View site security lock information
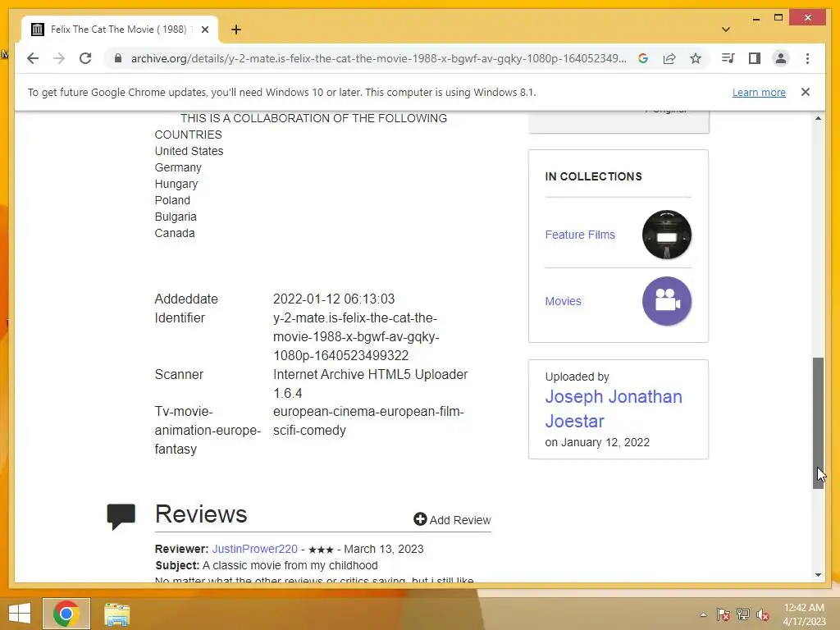840x630 pixels. [x=118, y=58]
